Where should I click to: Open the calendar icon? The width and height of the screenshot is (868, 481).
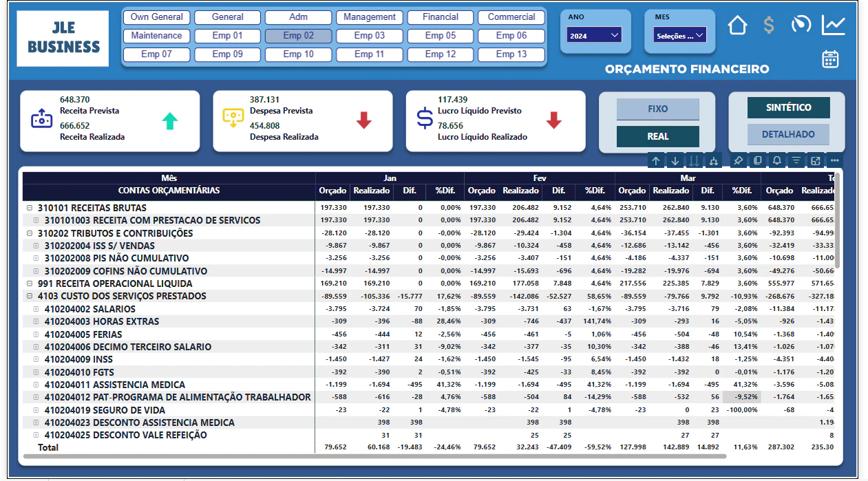tap(831, 59)
